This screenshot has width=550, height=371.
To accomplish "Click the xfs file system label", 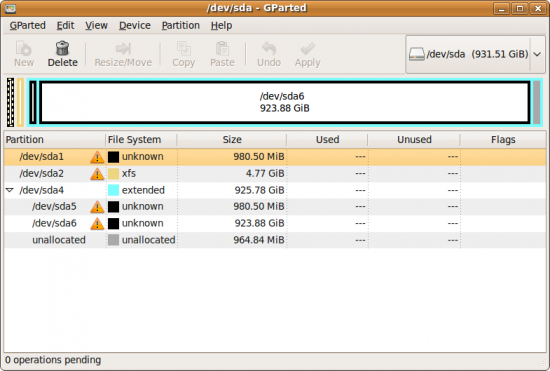I will tap(129, 174).
